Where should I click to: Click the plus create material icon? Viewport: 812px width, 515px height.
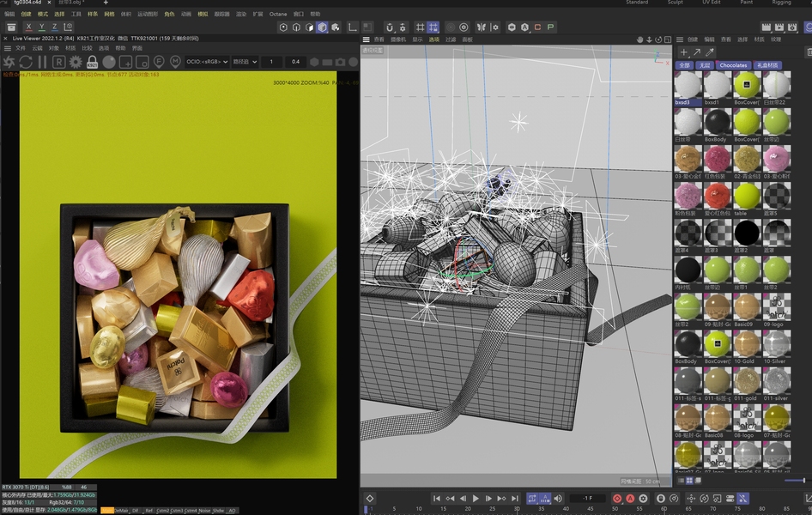point(683,51)
